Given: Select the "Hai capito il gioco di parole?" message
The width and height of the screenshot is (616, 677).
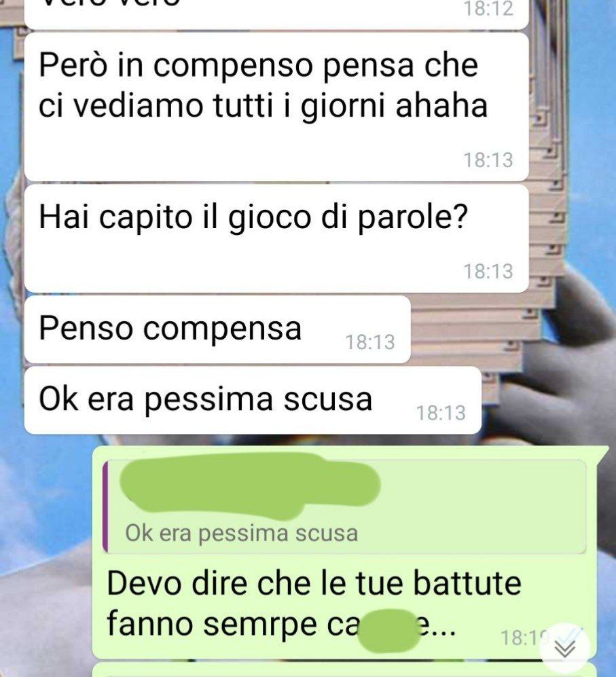Looking at the screenshot, I should click(276, 238).
